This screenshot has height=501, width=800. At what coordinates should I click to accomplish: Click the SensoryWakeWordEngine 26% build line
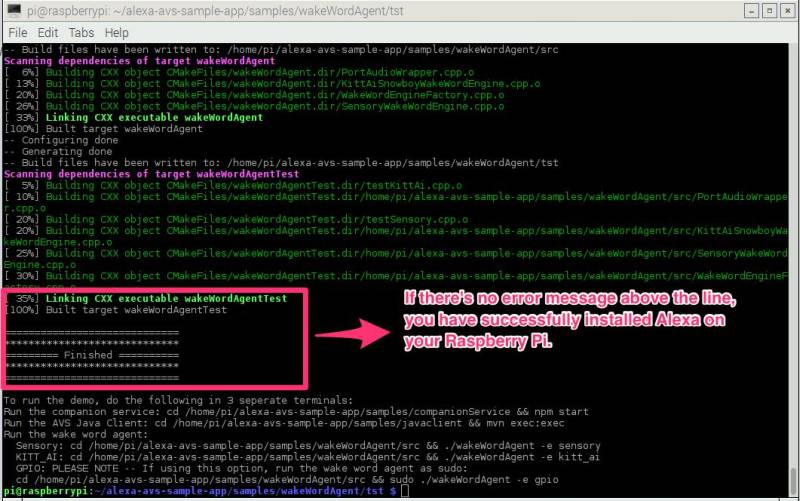click(x=254, y=106)
